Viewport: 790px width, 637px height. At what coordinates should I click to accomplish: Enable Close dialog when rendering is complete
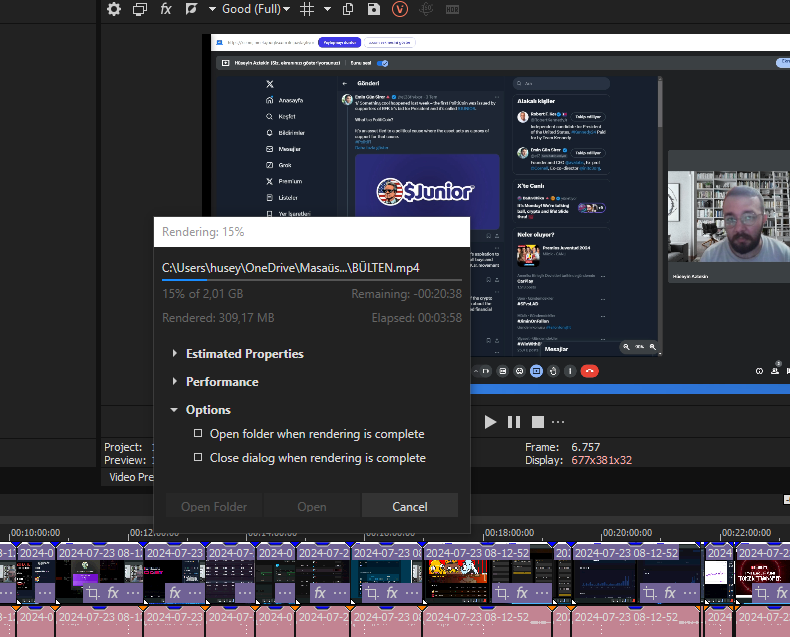[x=198, y=457]
